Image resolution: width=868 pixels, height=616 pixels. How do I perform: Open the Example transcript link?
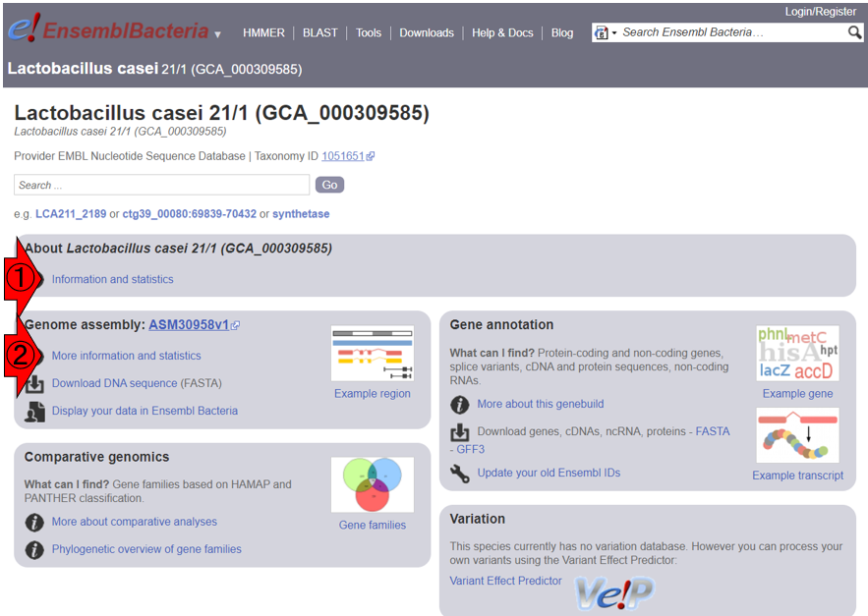[x=797, y=476]
